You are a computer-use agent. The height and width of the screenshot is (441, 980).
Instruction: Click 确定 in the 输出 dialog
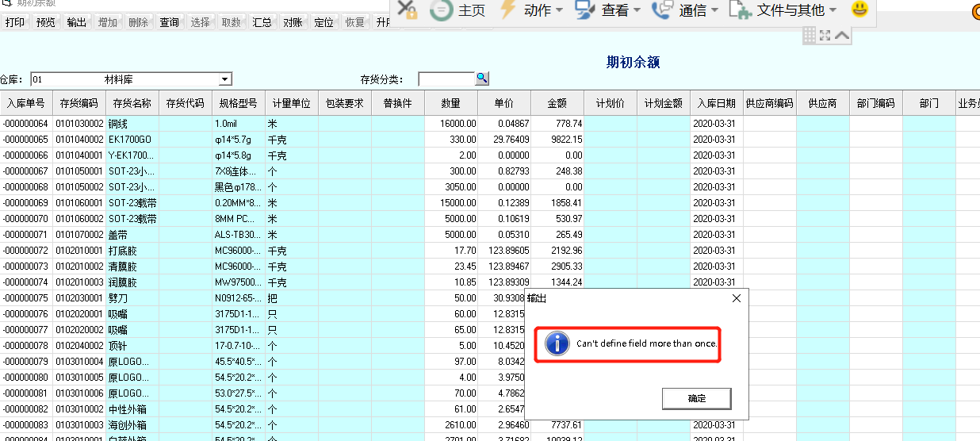pyautogui.click(x=697, y=398)
